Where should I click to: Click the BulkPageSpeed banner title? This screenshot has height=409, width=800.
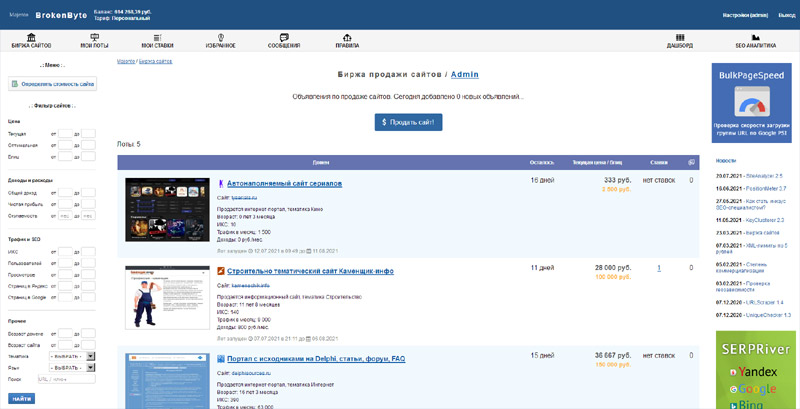tap(751, 75)
